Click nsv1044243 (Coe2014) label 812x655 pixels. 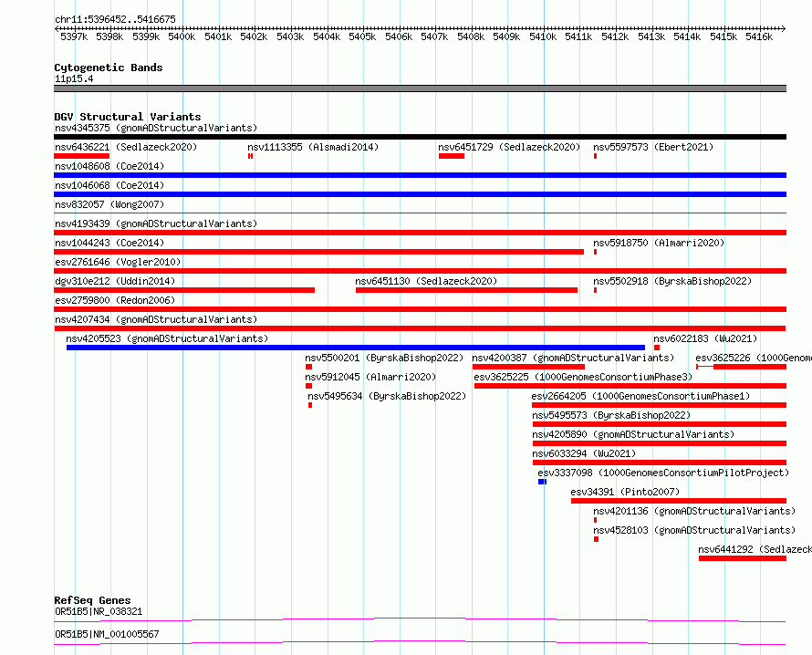point(109,243)
